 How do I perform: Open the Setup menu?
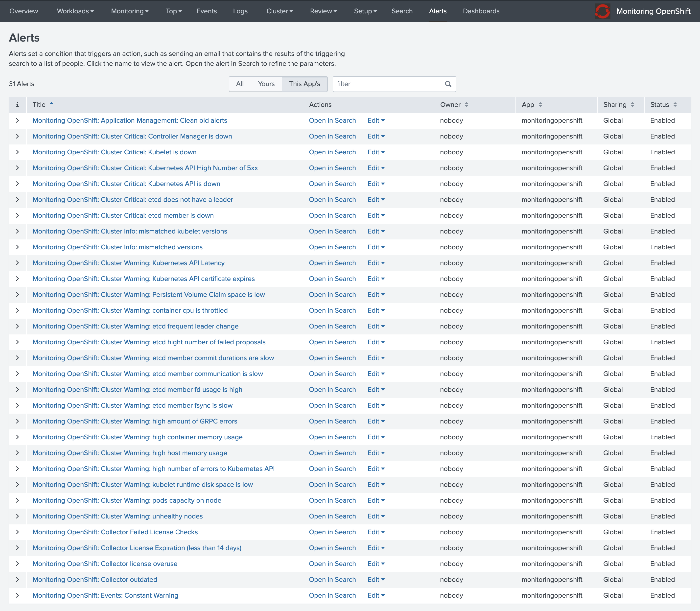[366, 11]
